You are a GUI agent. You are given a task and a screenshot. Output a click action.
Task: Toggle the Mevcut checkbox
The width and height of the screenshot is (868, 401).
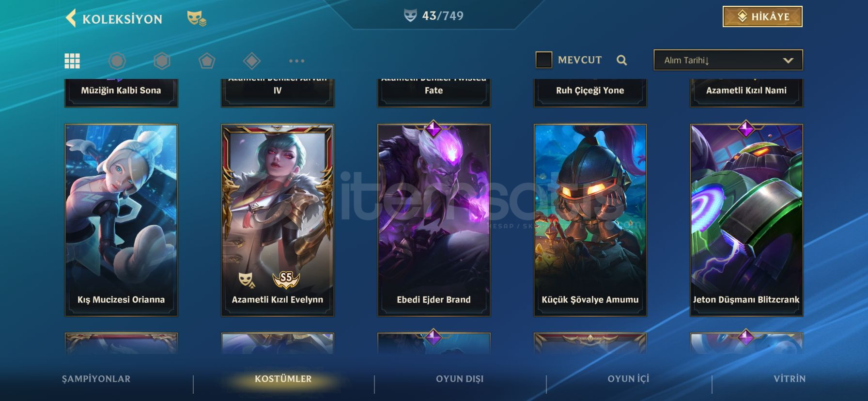coord(544,60)
